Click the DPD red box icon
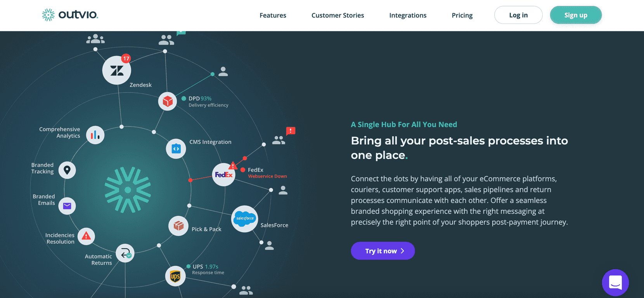Viewport: 644px width, 298px height. (x=168, y=101)
